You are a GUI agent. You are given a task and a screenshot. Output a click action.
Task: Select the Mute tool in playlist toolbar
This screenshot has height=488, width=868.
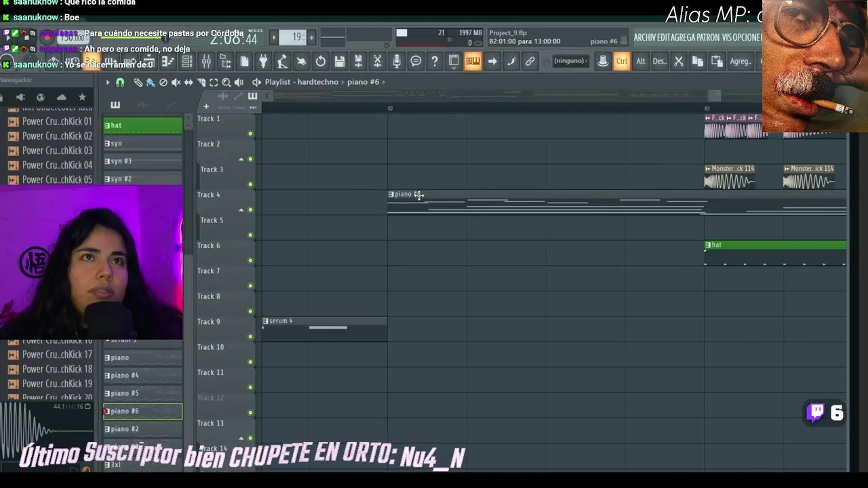pos(176,82)
